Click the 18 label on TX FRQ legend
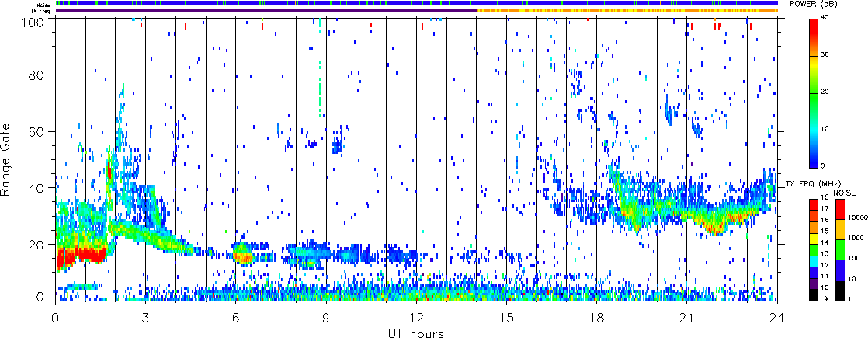 pos(825,197)
